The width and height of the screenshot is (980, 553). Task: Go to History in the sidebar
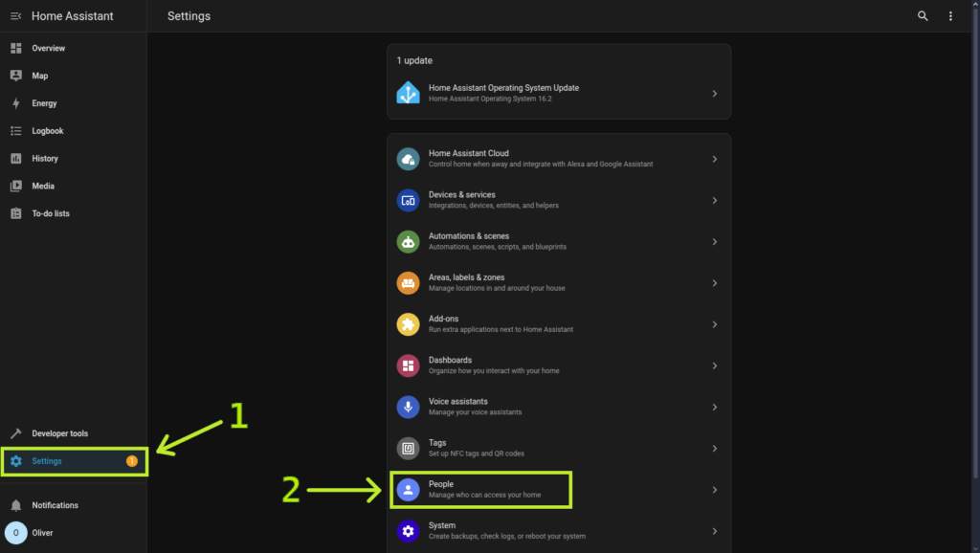point(45,159)
